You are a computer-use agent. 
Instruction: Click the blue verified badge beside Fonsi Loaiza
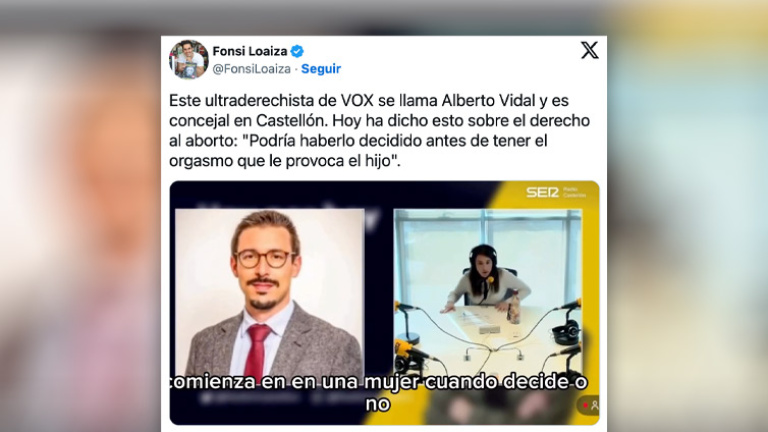click(x=297, y=51)
